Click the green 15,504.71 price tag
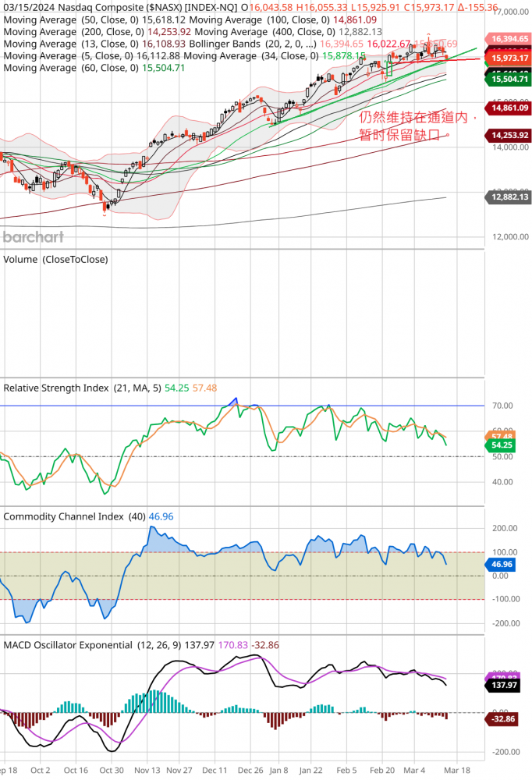Image resolution: width=532 pixels, height=780 pixels. pyautogui.click(x=509, y=79)
